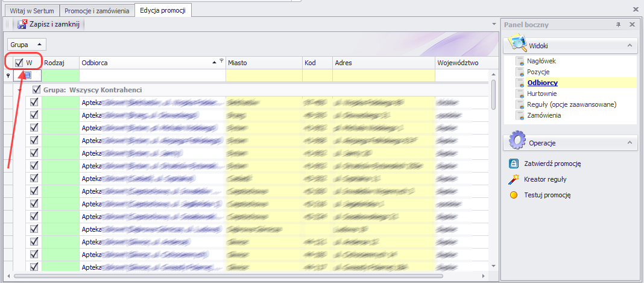This screenshot has width=644, height=283.
Task: Switch to Witaj w Sertum tab
Action: coord(32,11)
